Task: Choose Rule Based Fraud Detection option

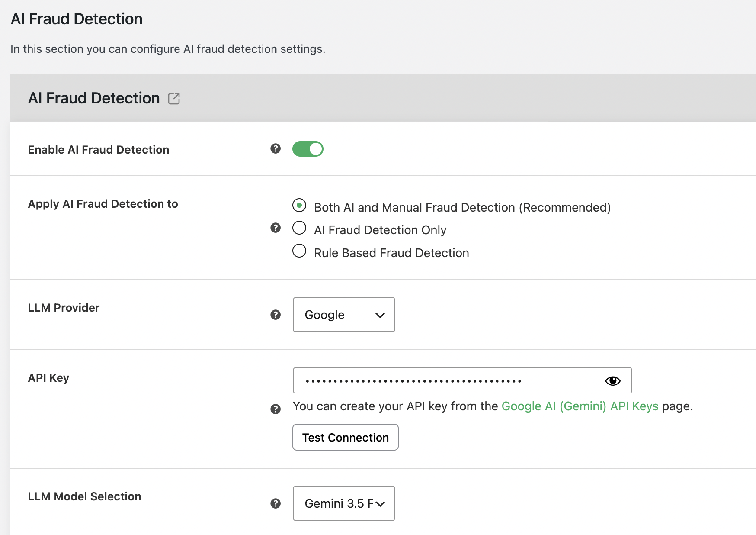Action: tap(299, 251)
